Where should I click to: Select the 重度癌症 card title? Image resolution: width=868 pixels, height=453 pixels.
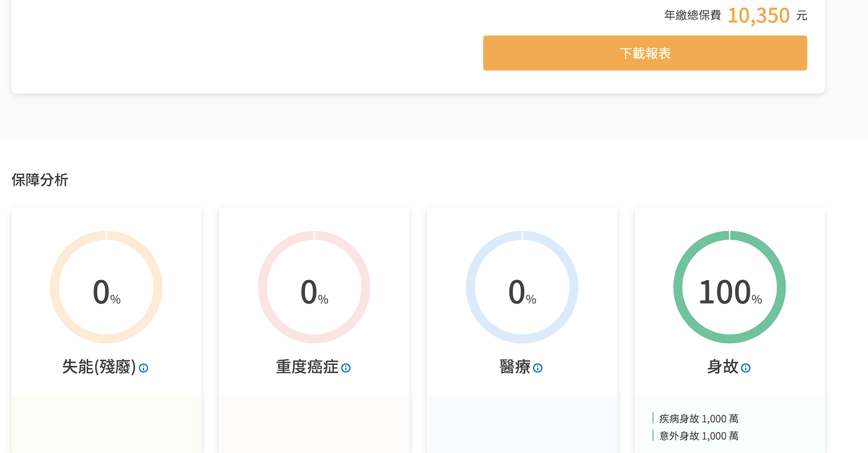(307, 367)
